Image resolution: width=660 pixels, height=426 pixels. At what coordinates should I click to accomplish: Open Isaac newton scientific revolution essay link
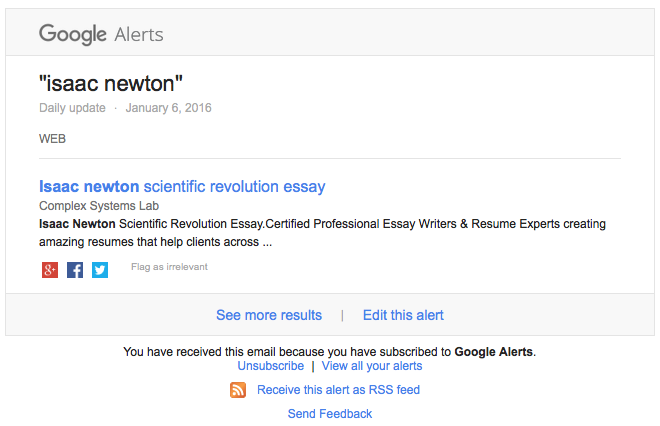(182, 186)
